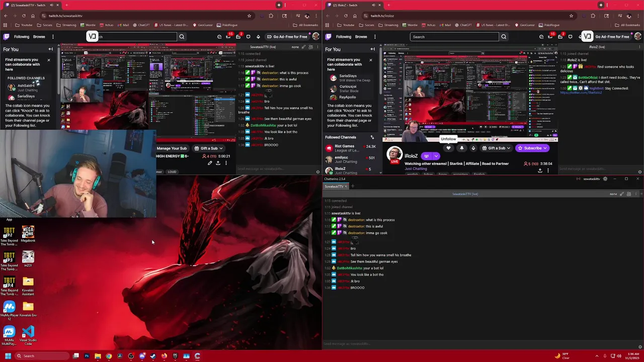
Task: Click Go Ad-Free for Free in SowataskiTTV window
Action: (x=287, y=37)
